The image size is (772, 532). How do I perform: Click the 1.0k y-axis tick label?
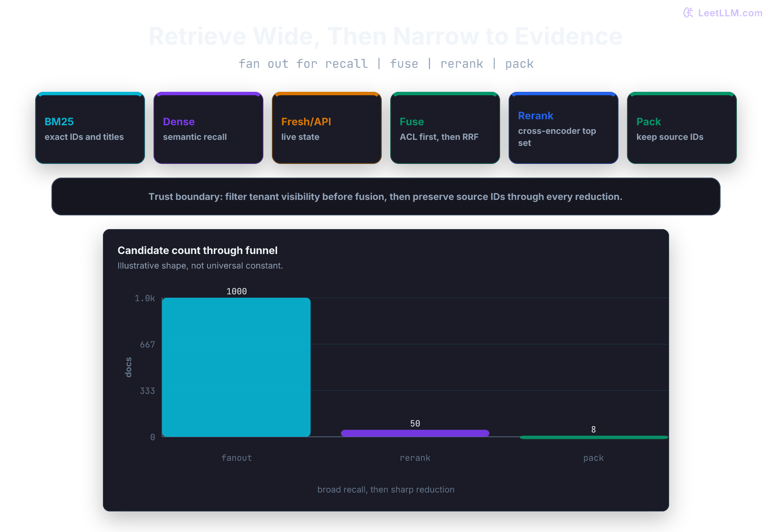[145, 298]
